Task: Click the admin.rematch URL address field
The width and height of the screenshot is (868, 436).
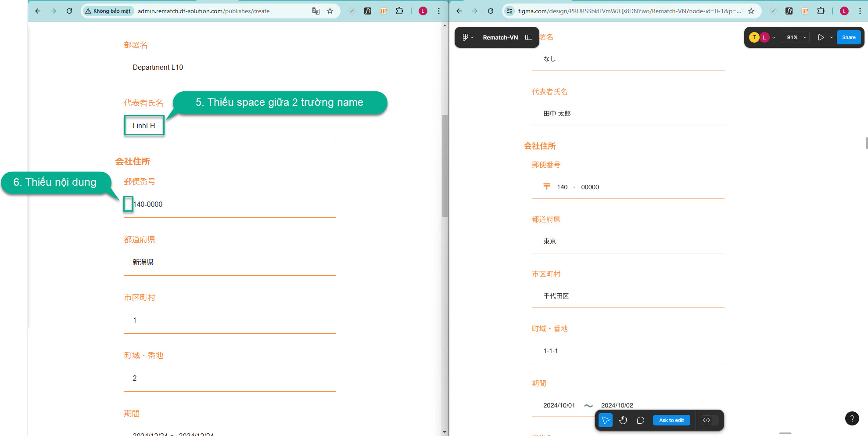Action: tap(219, 11)
